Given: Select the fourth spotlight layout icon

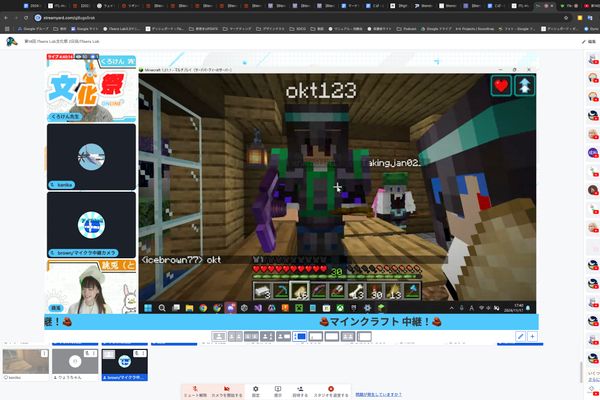Looking at the screenshot, I should tap(267, 336).
